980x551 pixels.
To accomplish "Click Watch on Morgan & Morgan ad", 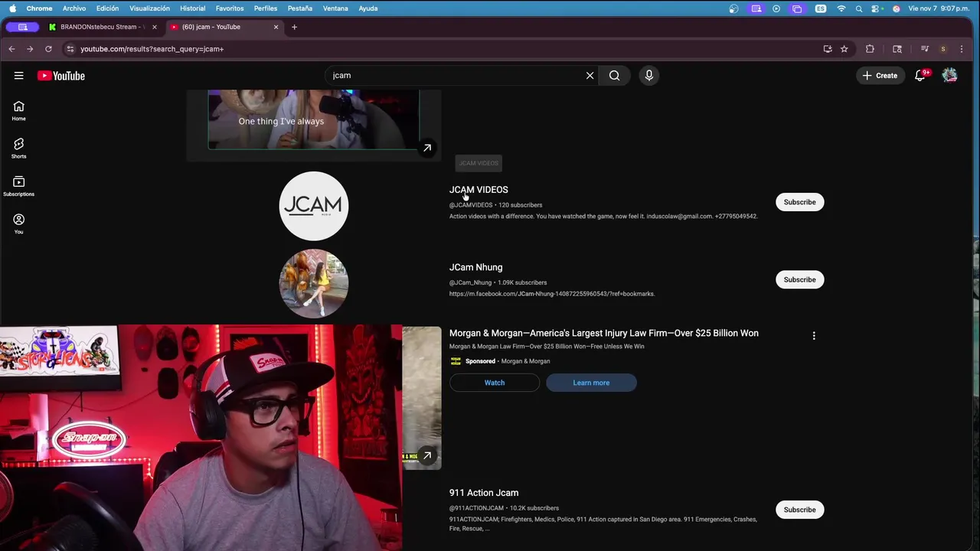I will [x=495, y=383].
